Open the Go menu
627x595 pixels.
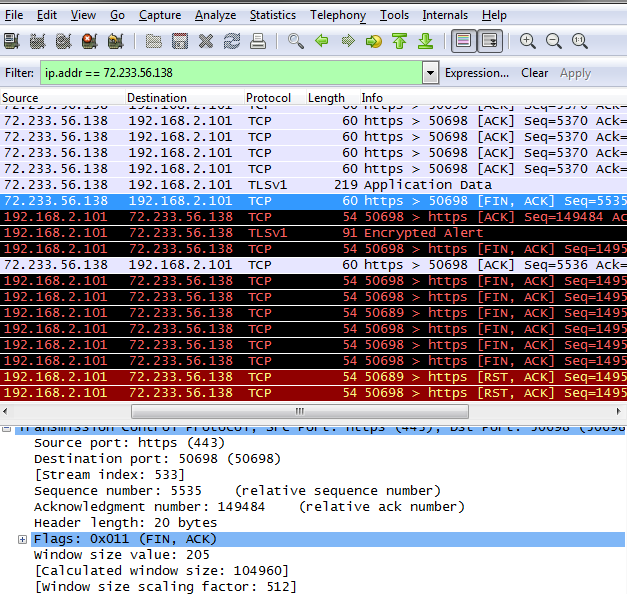(x=117, y=15)
